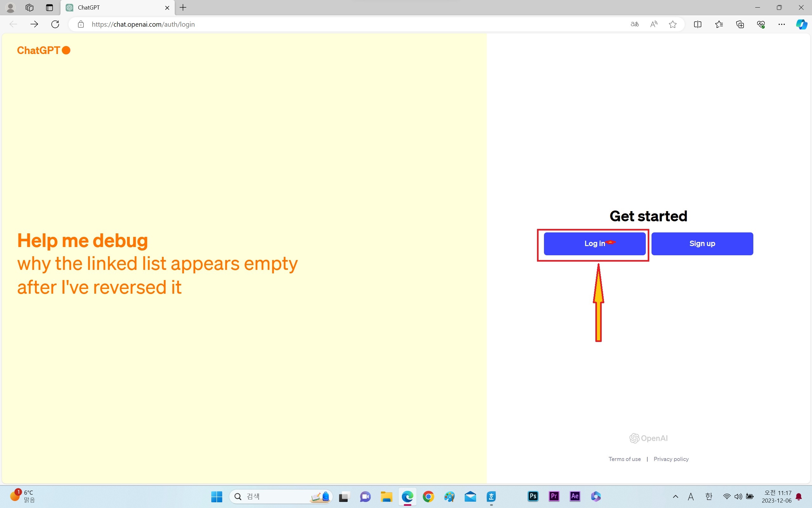Open the translate page icon

(634, 24)
